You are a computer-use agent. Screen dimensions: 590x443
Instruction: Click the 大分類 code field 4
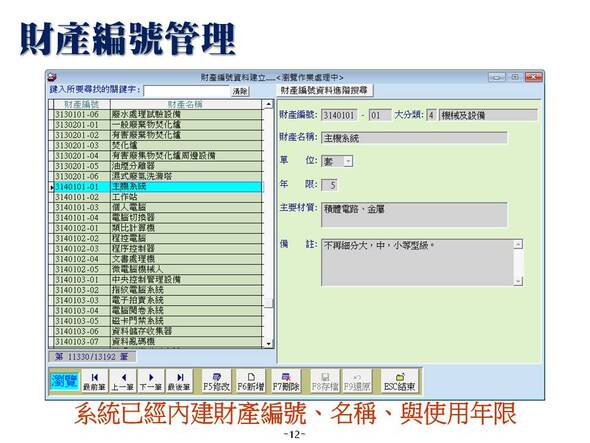[x=431, y=115]
